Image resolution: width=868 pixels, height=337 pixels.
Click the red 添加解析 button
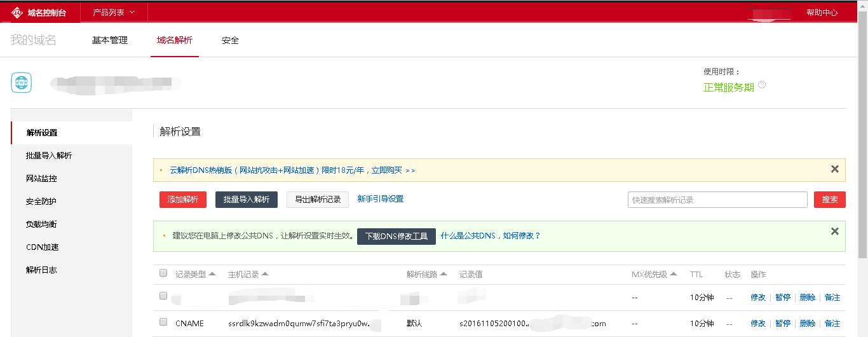pos(183,200)
